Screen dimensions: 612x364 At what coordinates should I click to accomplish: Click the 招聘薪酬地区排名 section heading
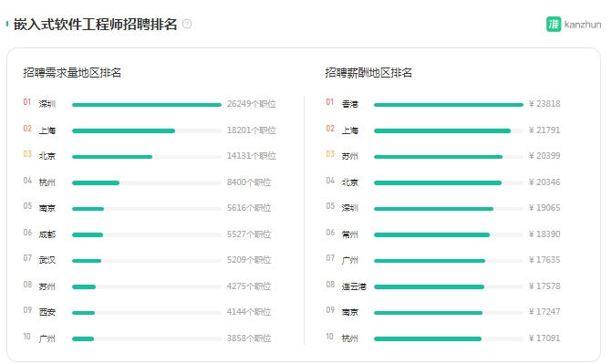368,73
